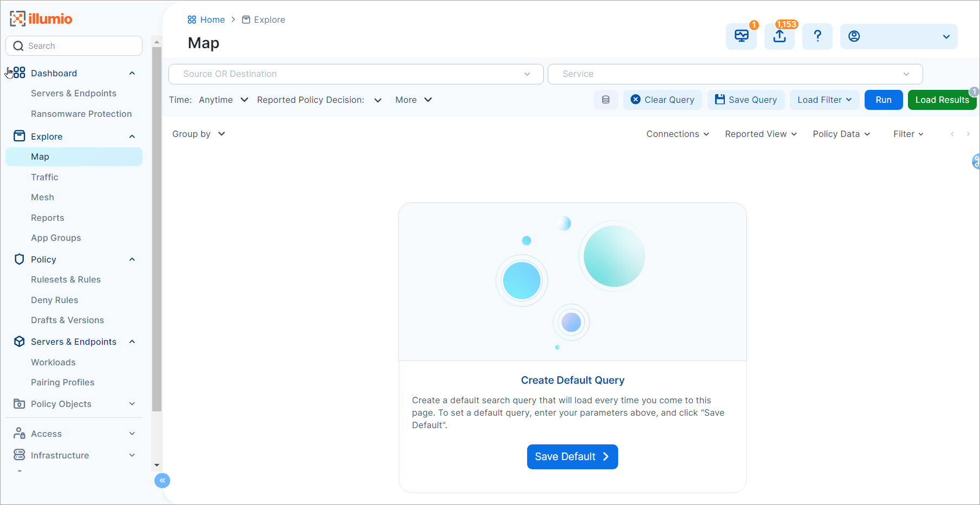Open Ransomware Protection from the sidebar
This screenshot has height=505, width=980.
[x=81, y=114]
